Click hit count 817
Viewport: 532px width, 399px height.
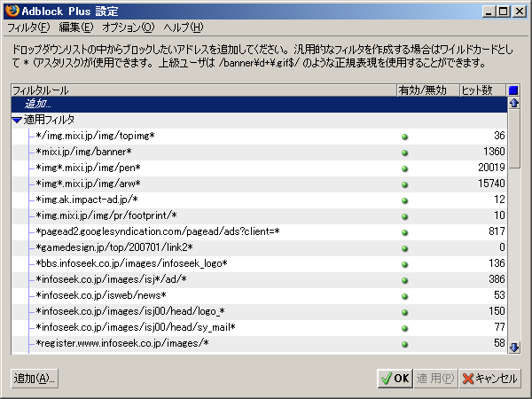pyautogui.click(x=497, y=231)
